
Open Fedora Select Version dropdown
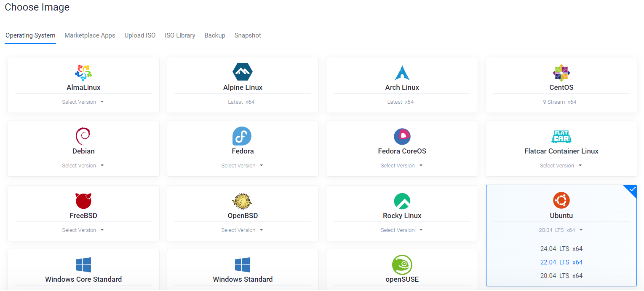(242, 166)
